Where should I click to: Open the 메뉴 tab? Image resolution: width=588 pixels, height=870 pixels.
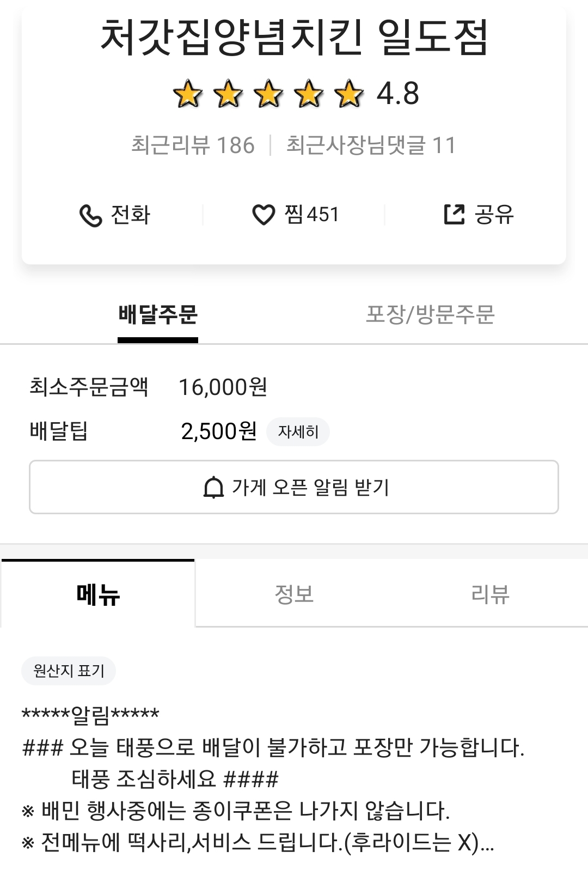98,594
